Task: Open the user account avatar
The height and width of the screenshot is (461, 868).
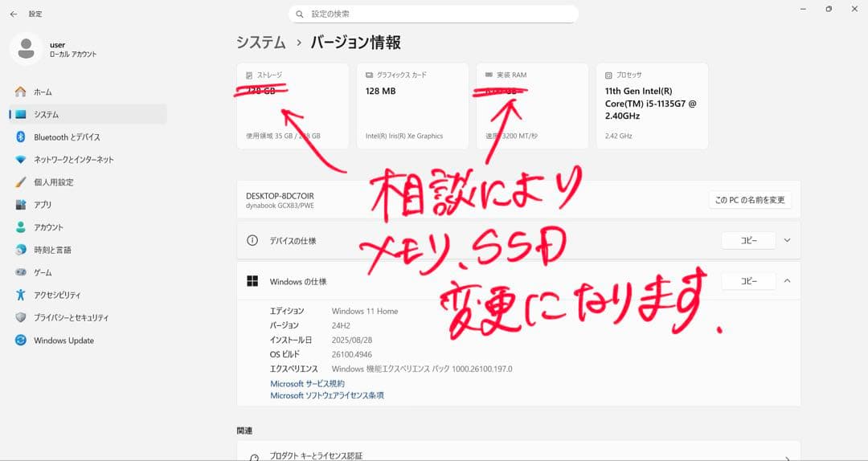Action: coord(26,49)
